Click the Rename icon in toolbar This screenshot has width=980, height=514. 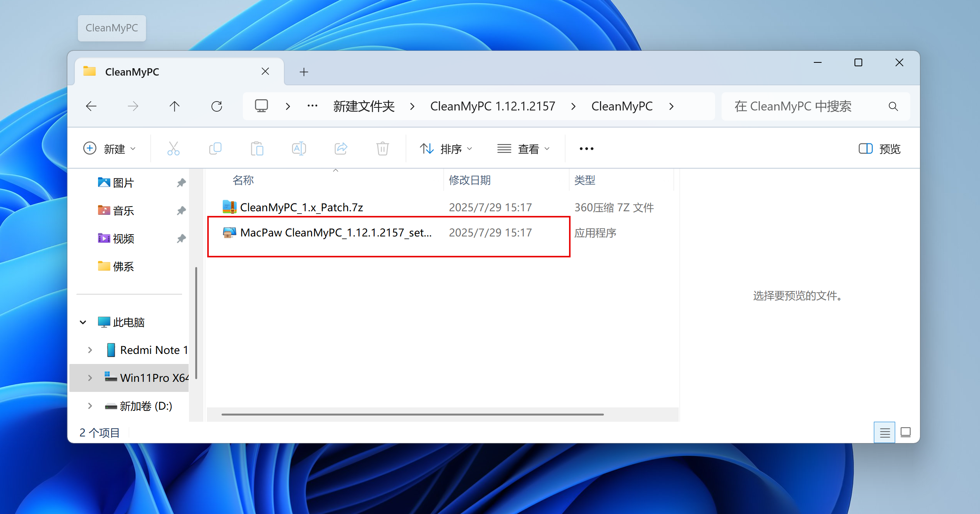tap(299, 148)
